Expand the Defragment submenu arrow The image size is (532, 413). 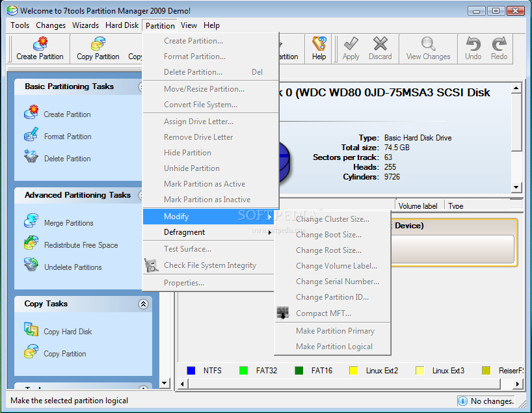point(270,232)
